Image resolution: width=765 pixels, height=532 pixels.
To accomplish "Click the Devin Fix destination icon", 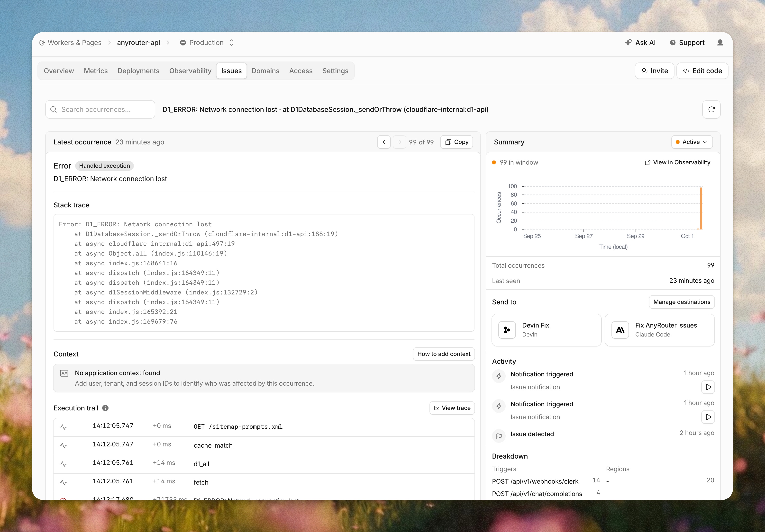I will pyautogui.click(x=507, y=330).
